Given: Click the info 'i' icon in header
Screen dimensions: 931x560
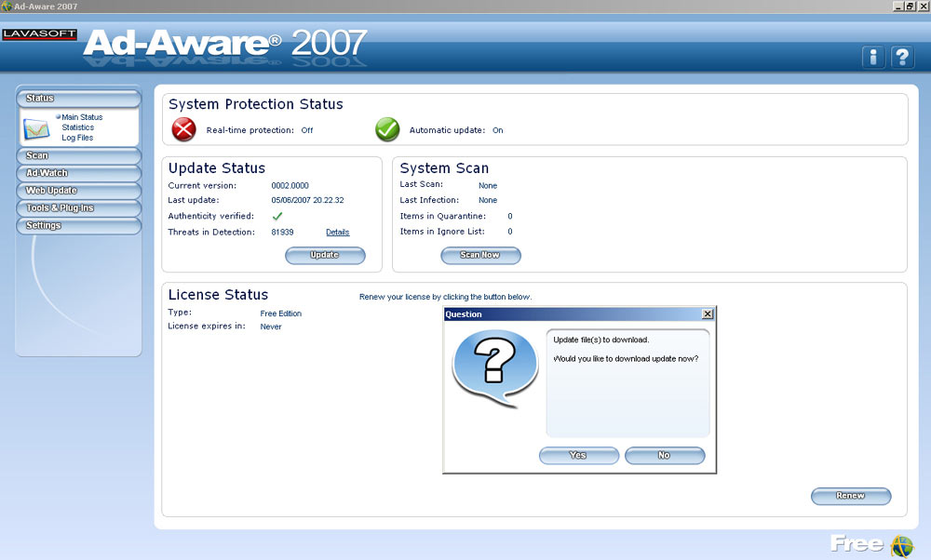Looking at the screenshot, I should point(872,58).
